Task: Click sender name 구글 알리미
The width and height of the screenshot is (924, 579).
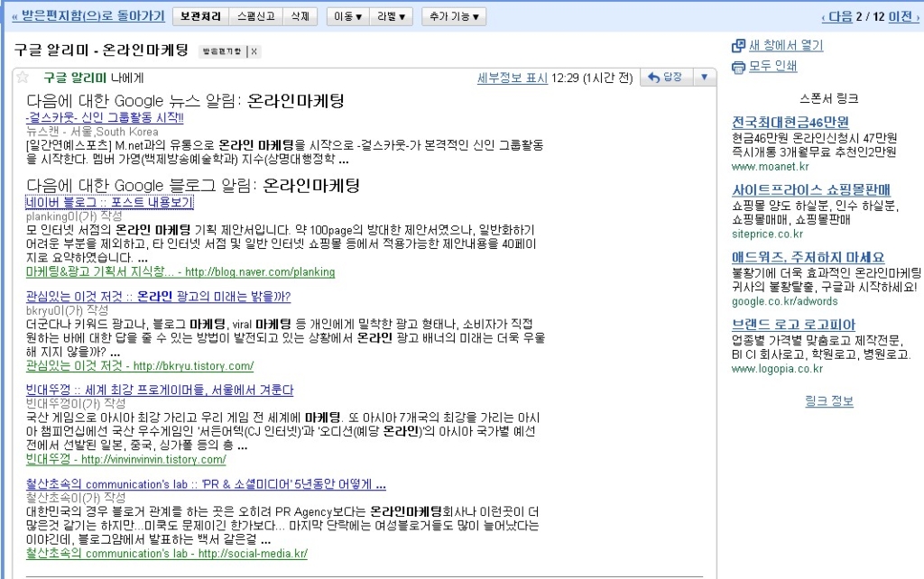Action: click(75, 78)
